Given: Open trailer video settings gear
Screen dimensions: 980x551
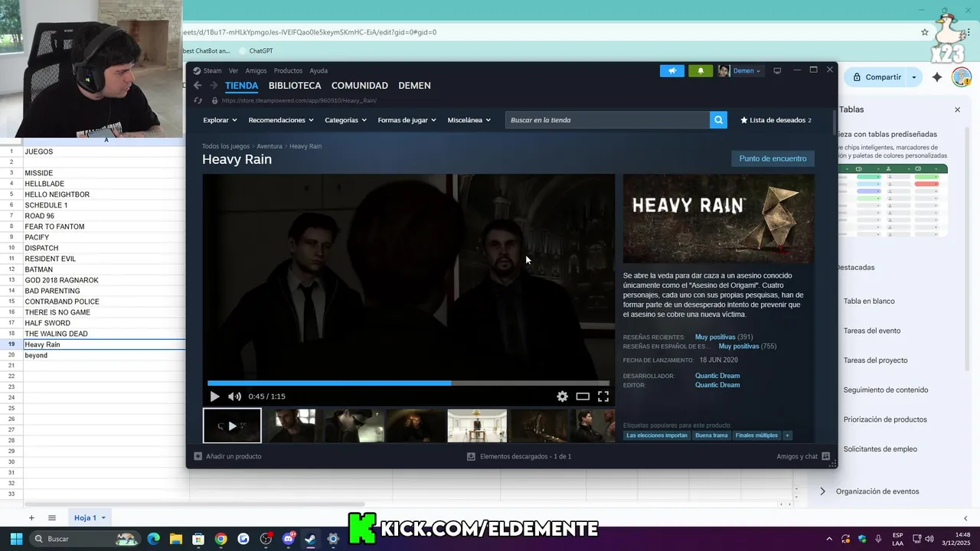Looking at the screenshot, I should pyautogui.click(x=562, y=396).
